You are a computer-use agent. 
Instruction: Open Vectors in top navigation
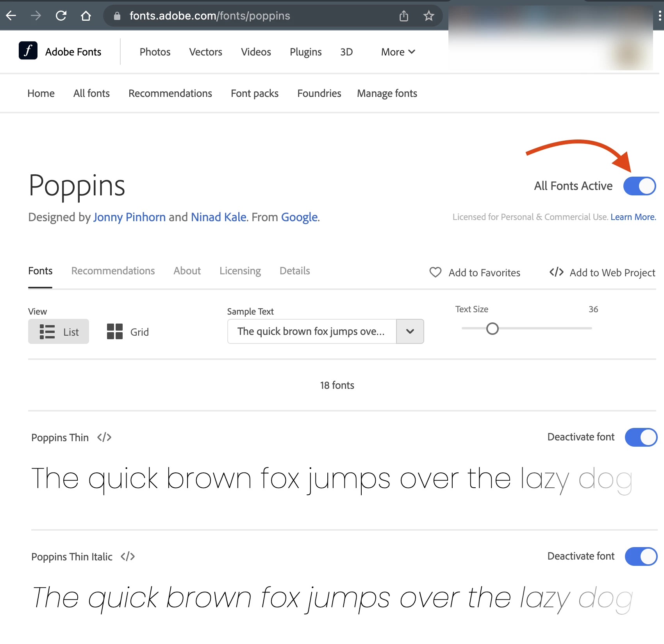(x=205, y=52)
